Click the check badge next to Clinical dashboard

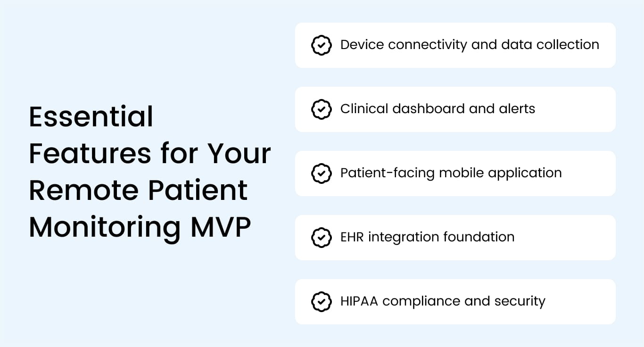[321, 109]
